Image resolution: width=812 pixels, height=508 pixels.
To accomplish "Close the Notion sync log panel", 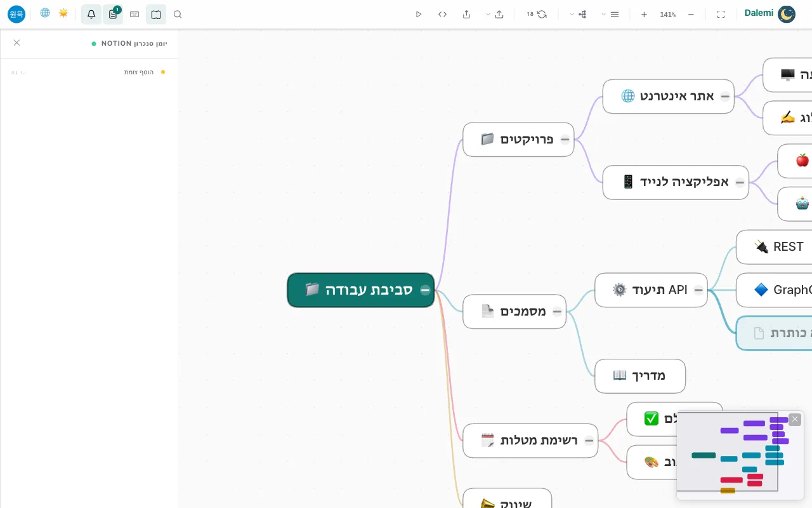I will point(16,43).
